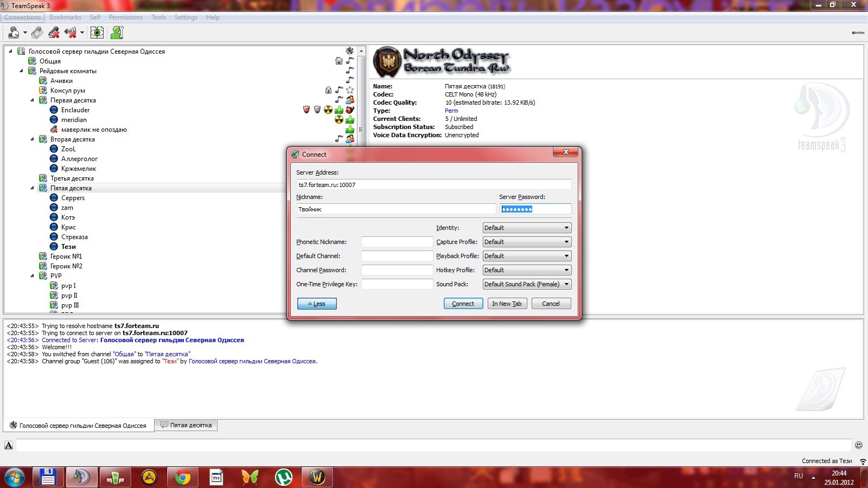Open the Tools menu
868x488 pixels.
point(159,17)
